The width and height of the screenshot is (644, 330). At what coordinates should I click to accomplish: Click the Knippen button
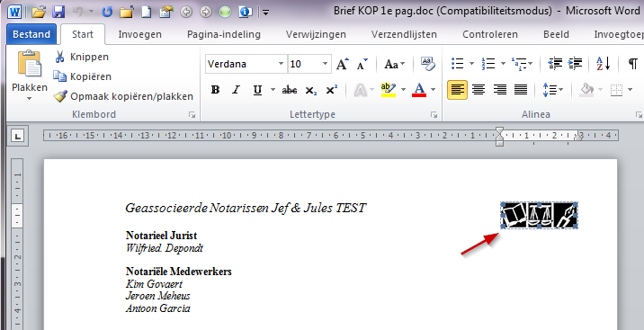82,57
